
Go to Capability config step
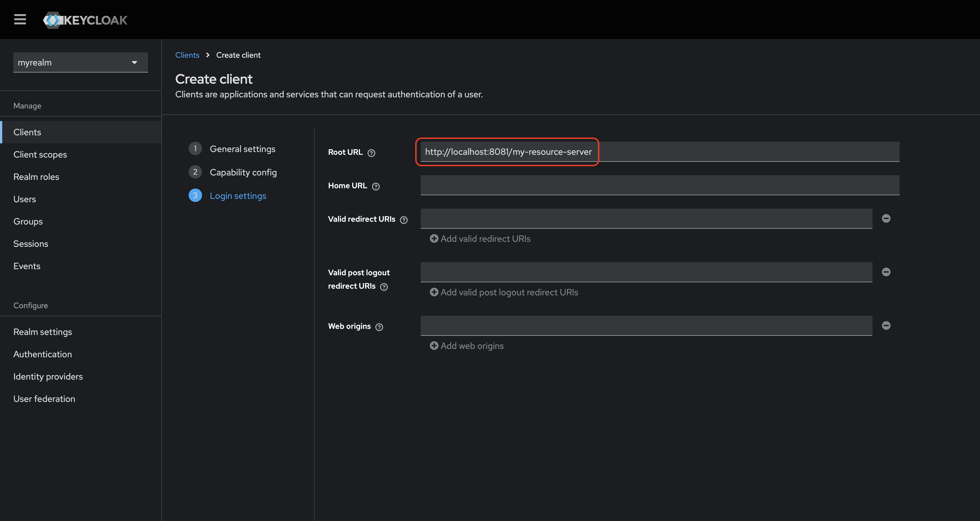tap(243, 172)
